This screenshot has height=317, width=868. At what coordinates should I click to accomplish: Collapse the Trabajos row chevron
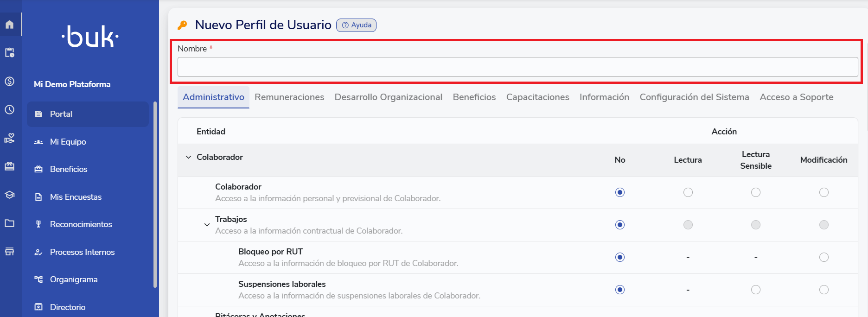[207, 225]
